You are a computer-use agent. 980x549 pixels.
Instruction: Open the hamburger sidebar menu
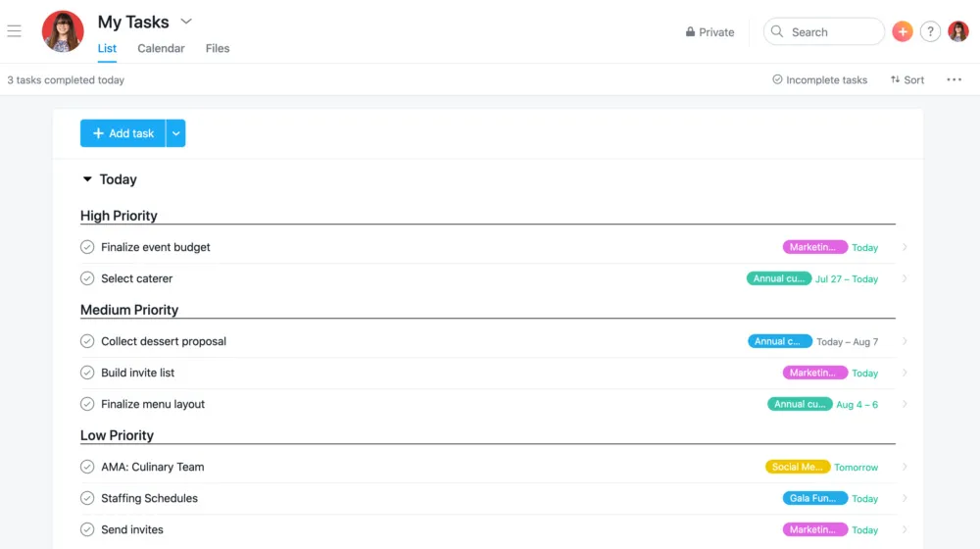pos(14,31)
